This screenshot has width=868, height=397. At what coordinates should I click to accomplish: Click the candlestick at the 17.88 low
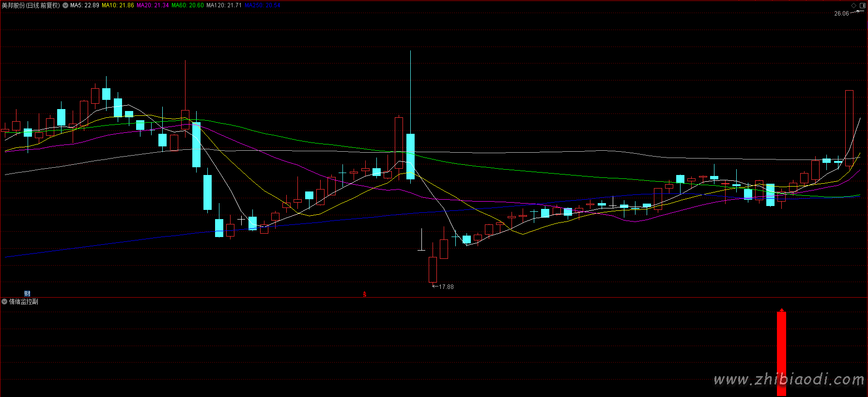[433, 270]
